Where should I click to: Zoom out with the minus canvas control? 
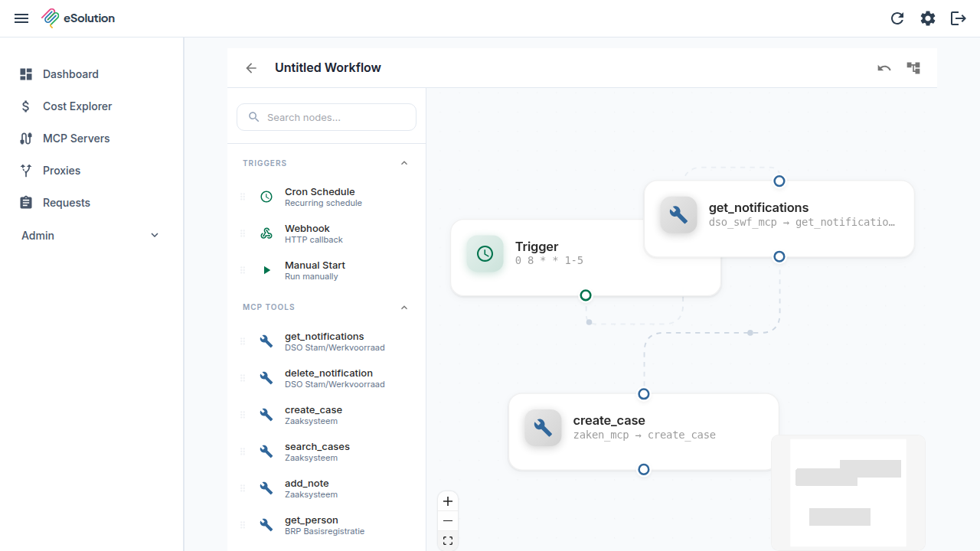(448, 521)
